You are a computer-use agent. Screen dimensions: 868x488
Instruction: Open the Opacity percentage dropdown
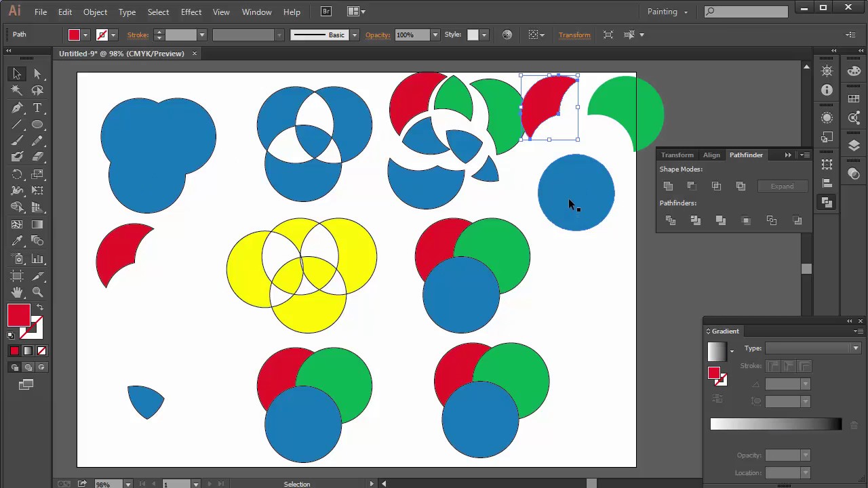click(x=436, y=35)
